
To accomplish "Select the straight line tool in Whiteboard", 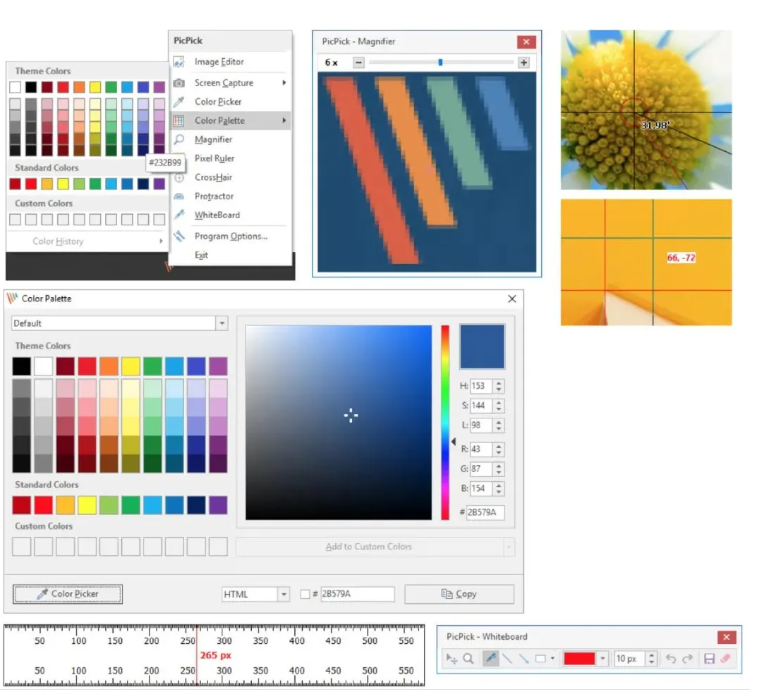I will [512, 664].
